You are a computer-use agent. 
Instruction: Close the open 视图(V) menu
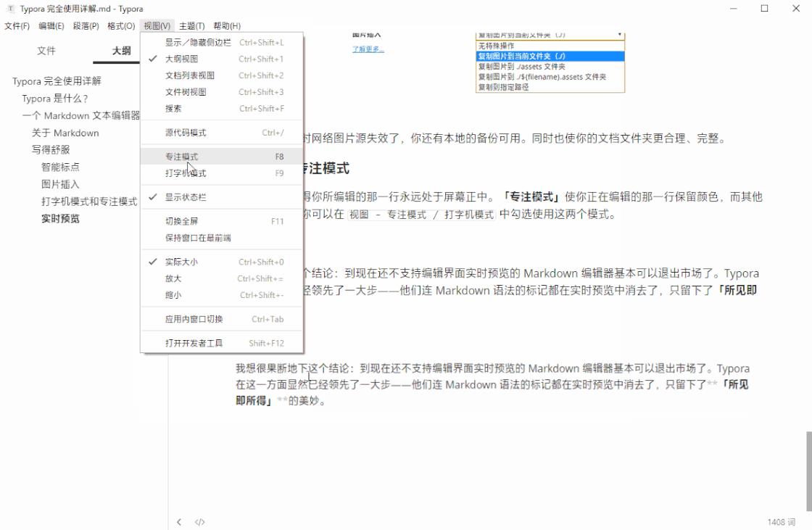click(157, 26)
